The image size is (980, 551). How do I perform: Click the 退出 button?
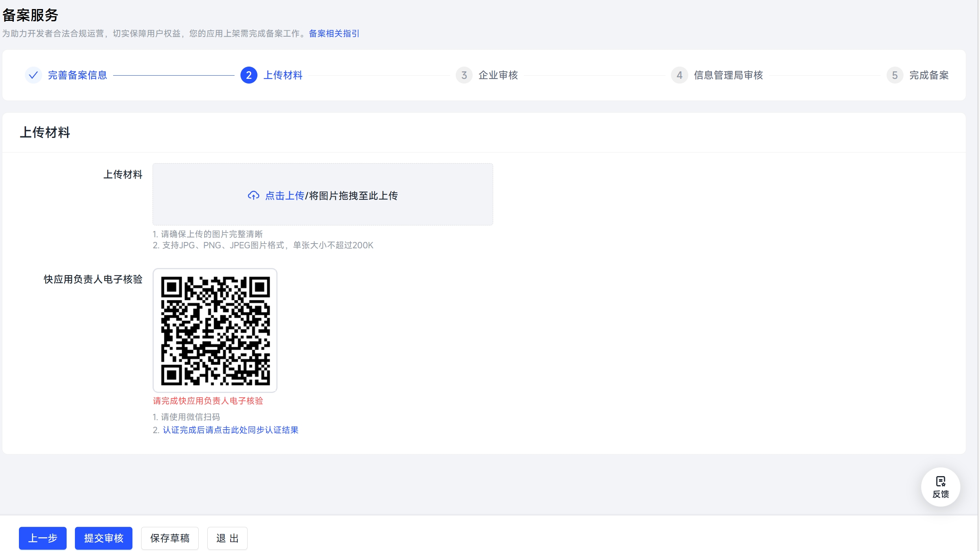(x=227, y=538)
